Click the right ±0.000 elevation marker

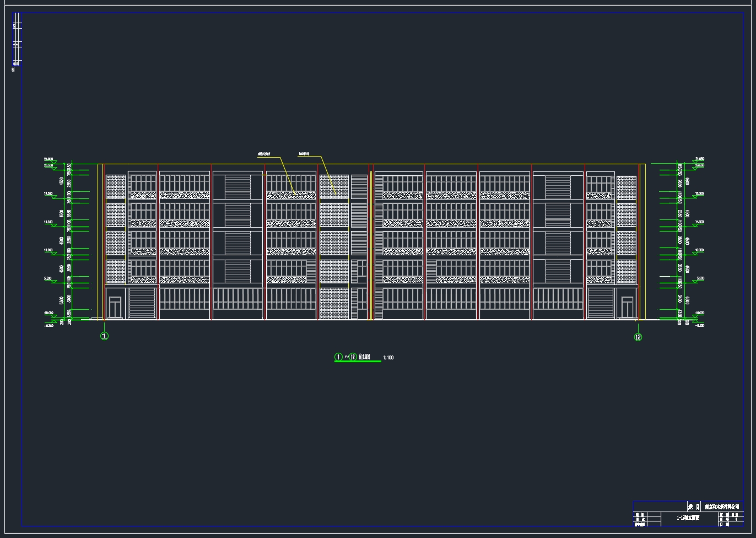coord(700,313)
